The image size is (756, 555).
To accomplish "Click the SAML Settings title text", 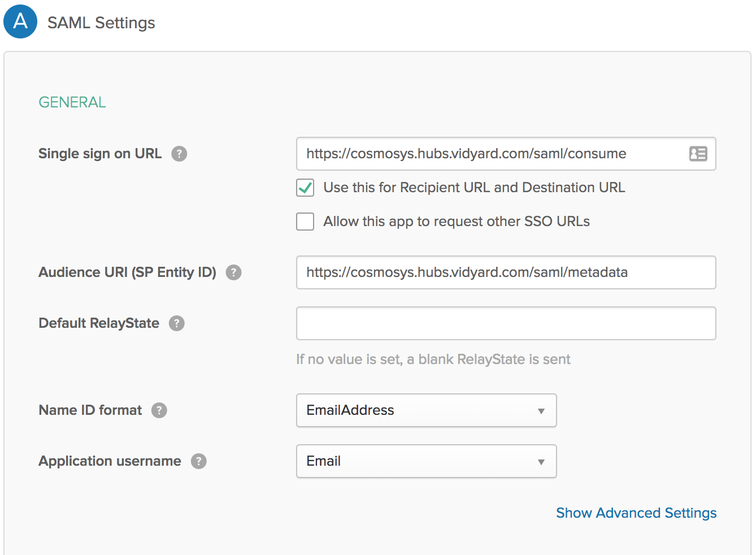I will (101, 23).
